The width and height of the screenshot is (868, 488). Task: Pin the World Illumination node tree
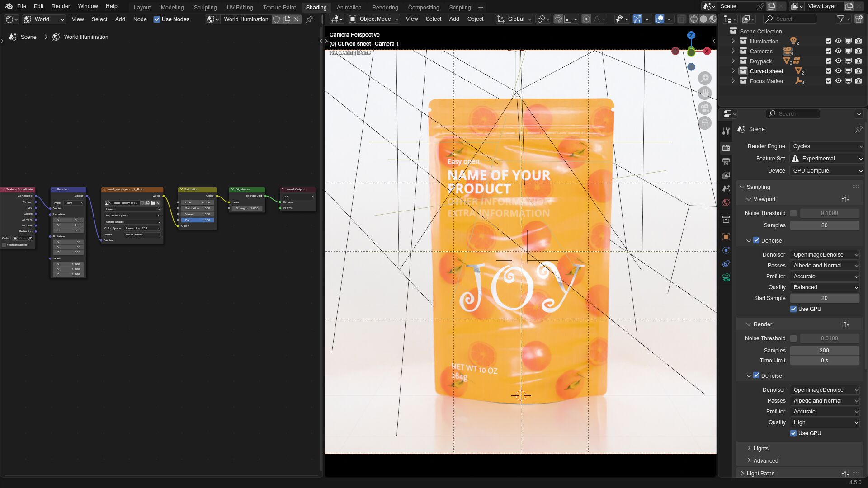[x=309, y=19]
